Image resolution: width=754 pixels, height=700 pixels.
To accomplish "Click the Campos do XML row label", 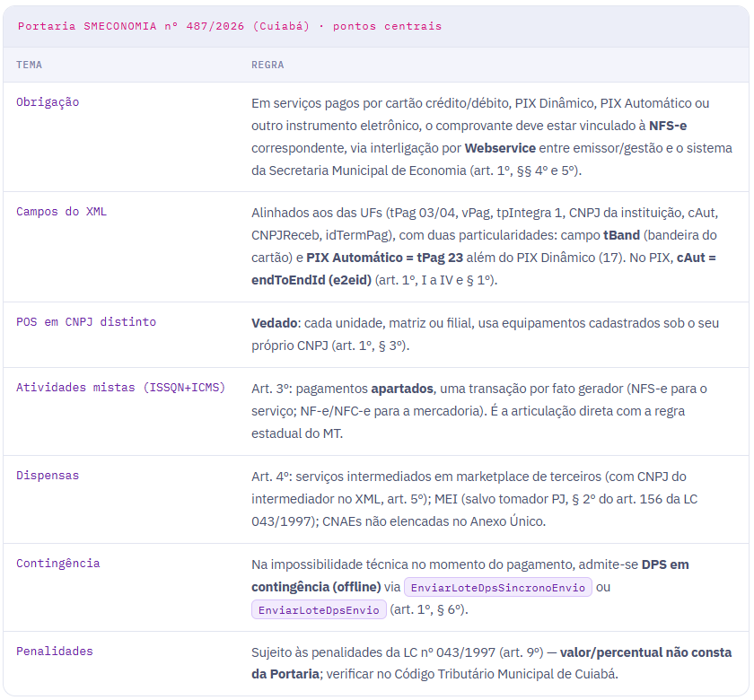I will tap(62, 212).
